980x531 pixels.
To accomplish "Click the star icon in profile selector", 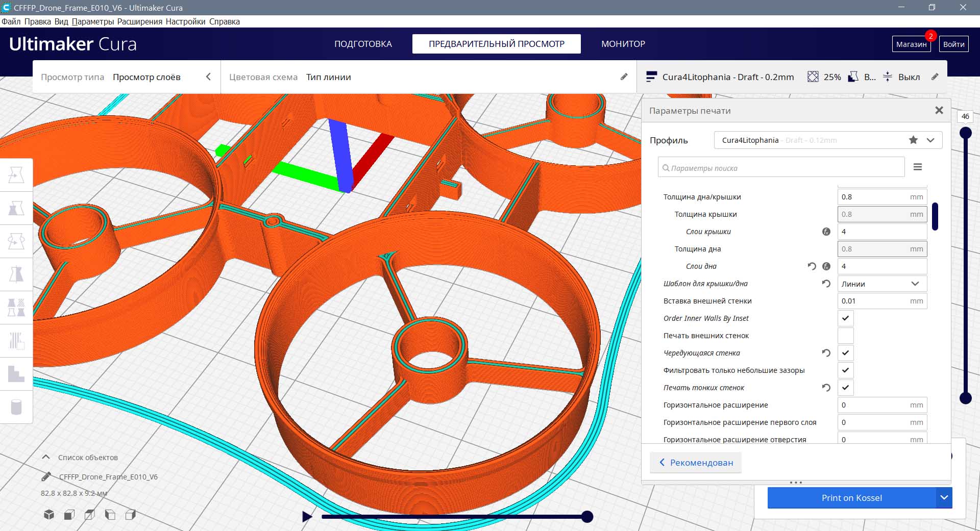I will [x=913, y=140].
